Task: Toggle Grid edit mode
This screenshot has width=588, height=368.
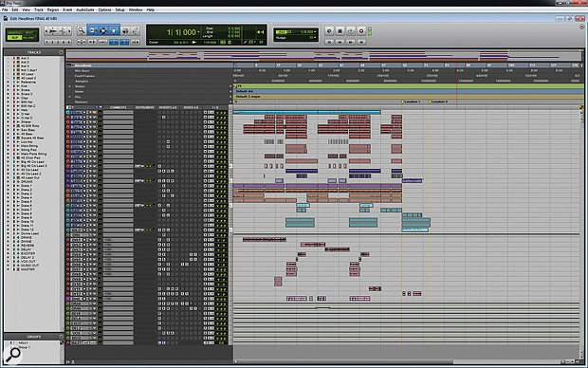Action: pyautogui.click(x=28, y=38)
